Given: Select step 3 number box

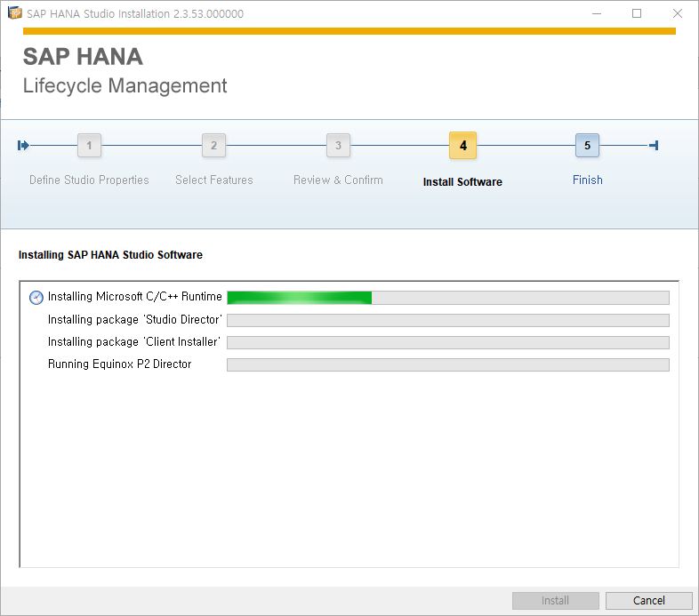Looking at the screenshot, I should tap(338, 145).
